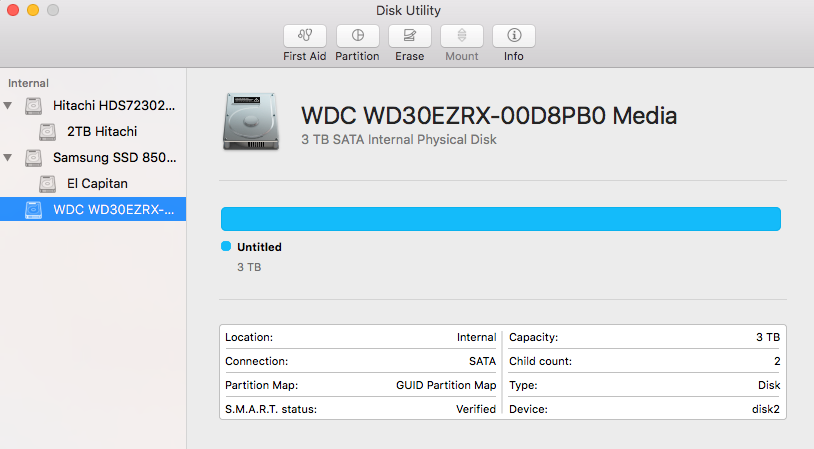The image size is (814, 449).
Task: Click the 3 TB size under Untitled
Action: [x=249, y=267]
